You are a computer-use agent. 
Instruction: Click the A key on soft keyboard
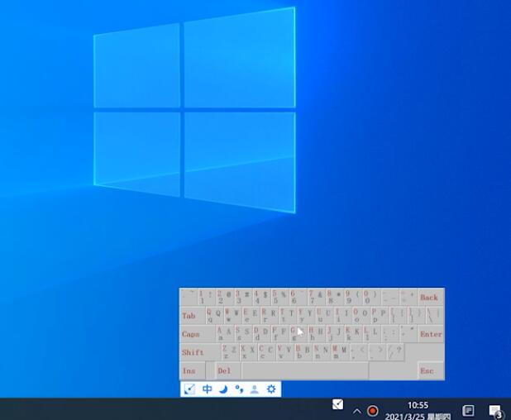pyautogui.click(x=226, y=334)
